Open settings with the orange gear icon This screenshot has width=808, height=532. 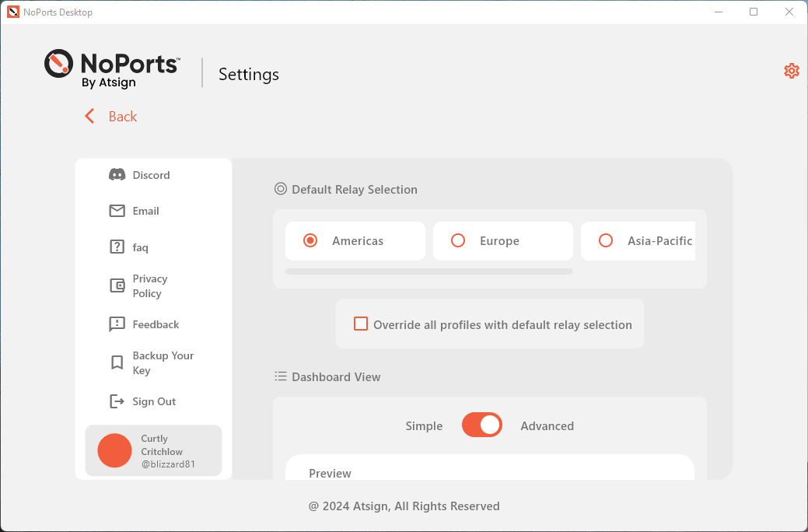click(791, 71)
